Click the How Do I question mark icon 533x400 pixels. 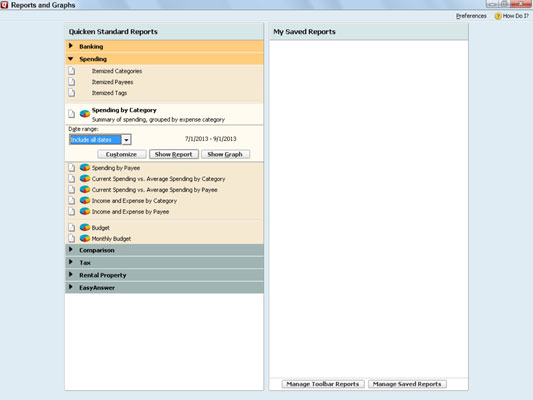[x=498, y=16]
